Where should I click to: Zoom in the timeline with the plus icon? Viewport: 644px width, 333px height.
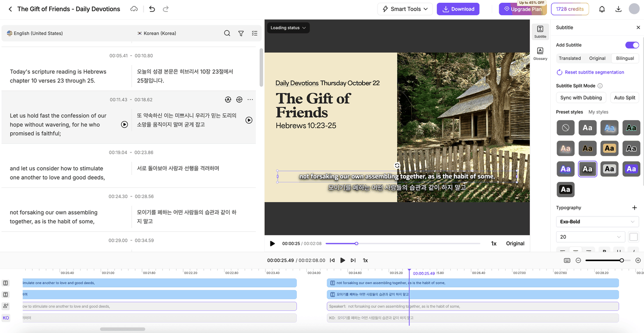tap(638, 260)
